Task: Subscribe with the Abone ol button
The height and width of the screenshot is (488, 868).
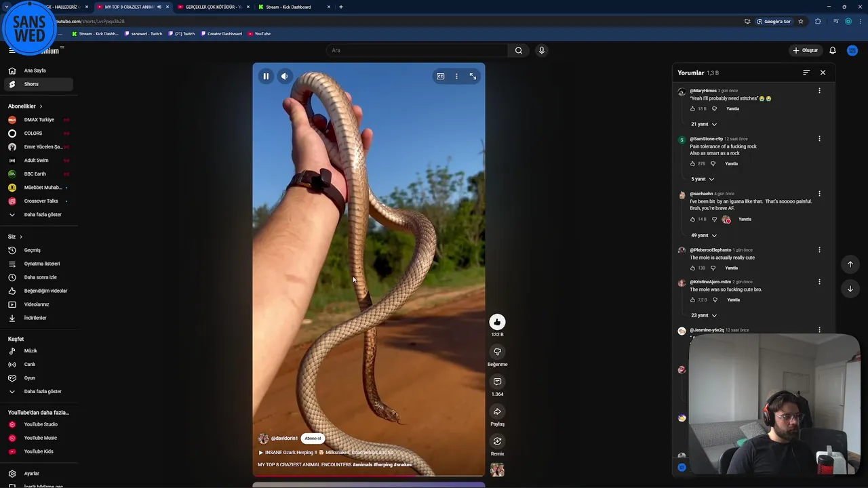Action: click(x=313, y=439)
